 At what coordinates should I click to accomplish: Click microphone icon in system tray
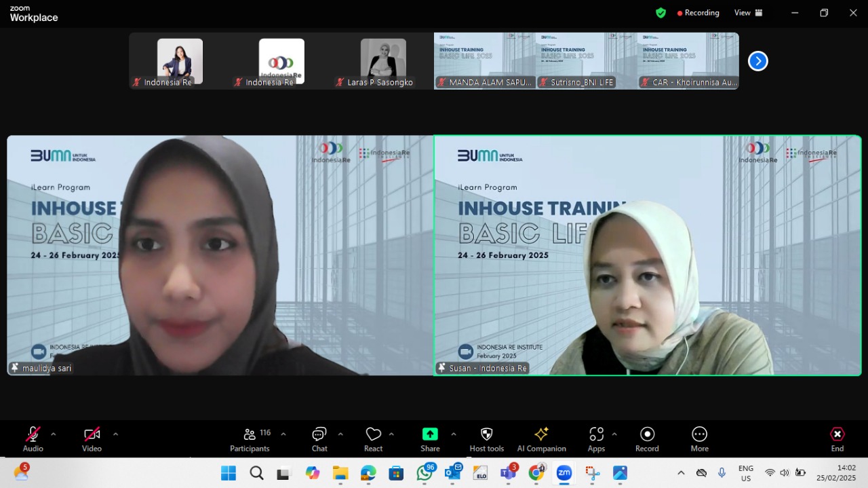722,473
